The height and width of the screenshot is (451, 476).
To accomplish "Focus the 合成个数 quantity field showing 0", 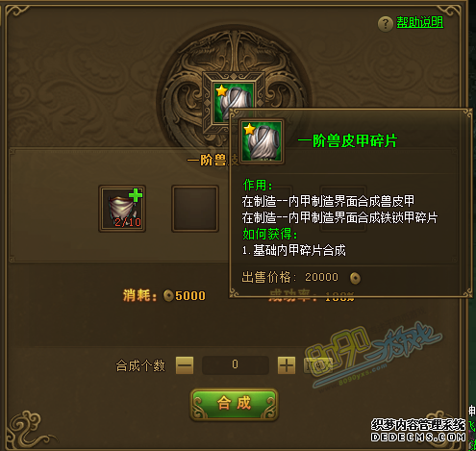I will (236, 364).
